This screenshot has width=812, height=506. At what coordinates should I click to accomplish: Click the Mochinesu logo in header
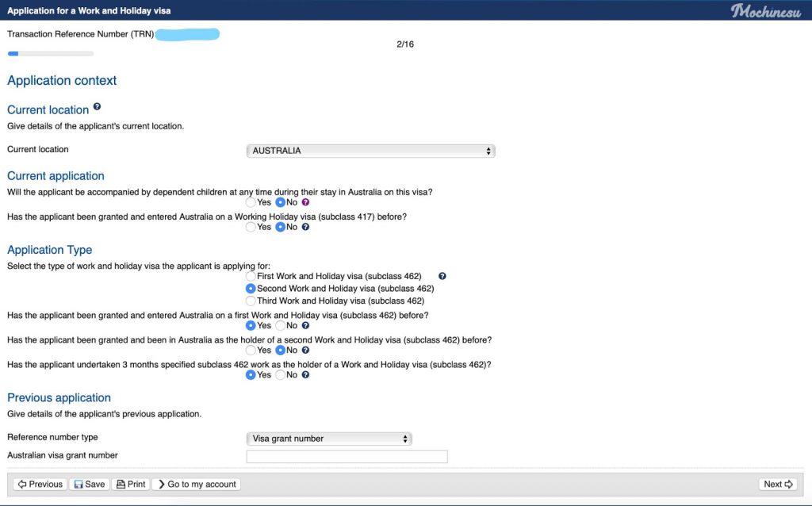coord(765,11)
